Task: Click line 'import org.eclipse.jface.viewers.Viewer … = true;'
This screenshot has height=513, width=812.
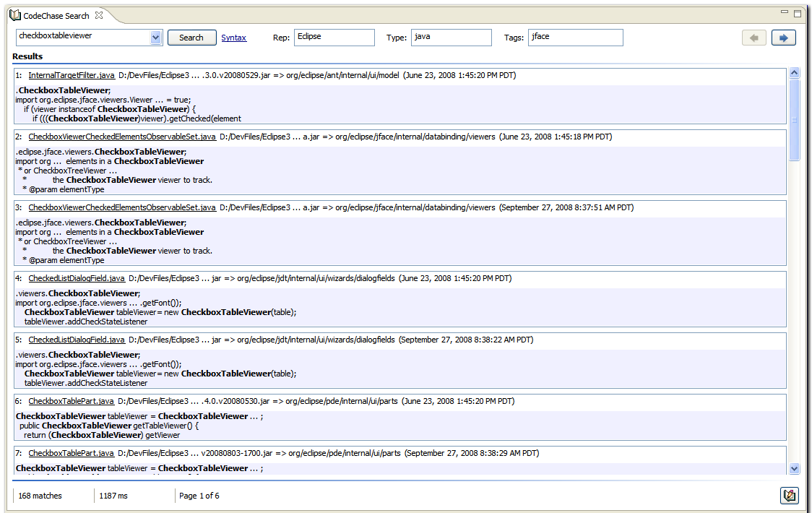Action: click(103, 100)
